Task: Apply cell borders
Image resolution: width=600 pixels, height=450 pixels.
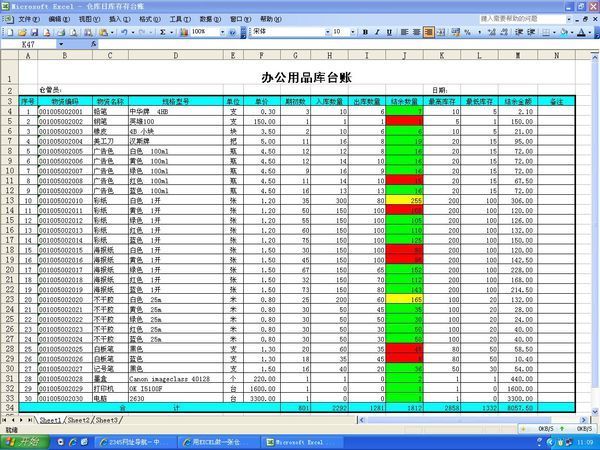Action: (546, 32)
